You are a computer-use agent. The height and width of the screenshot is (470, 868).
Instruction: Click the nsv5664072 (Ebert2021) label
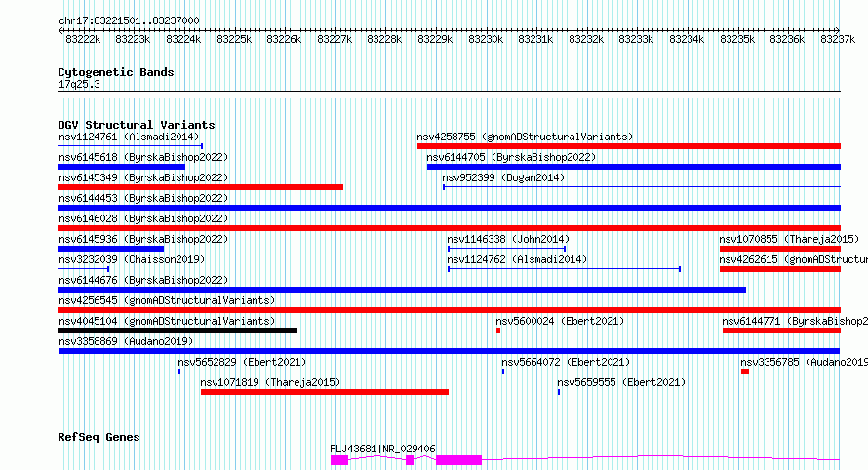(566, 362)
